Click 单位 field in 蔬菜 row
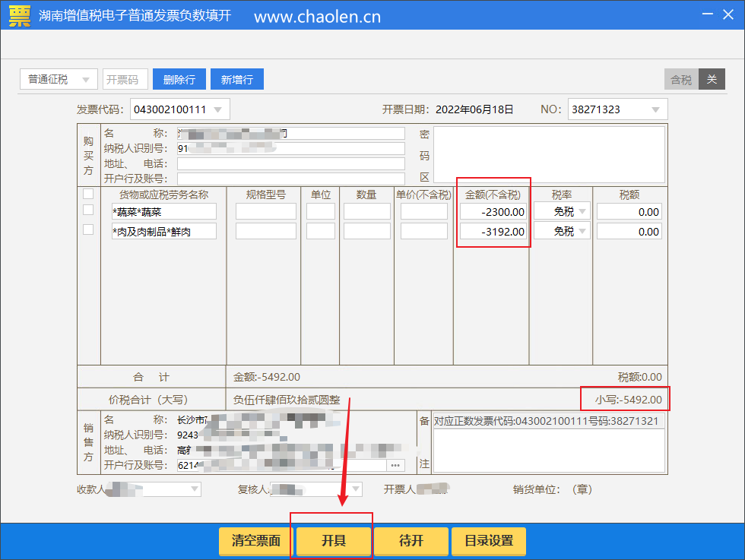The height and width of the screenshot is (560, 745). pyautogui.click(x=321, y=212)
